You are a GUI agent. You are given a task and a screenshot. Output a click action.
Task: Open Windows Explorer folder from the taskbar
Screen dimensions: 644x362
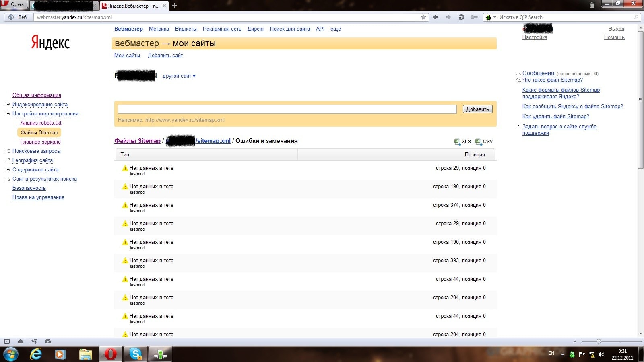pos(86,354)
